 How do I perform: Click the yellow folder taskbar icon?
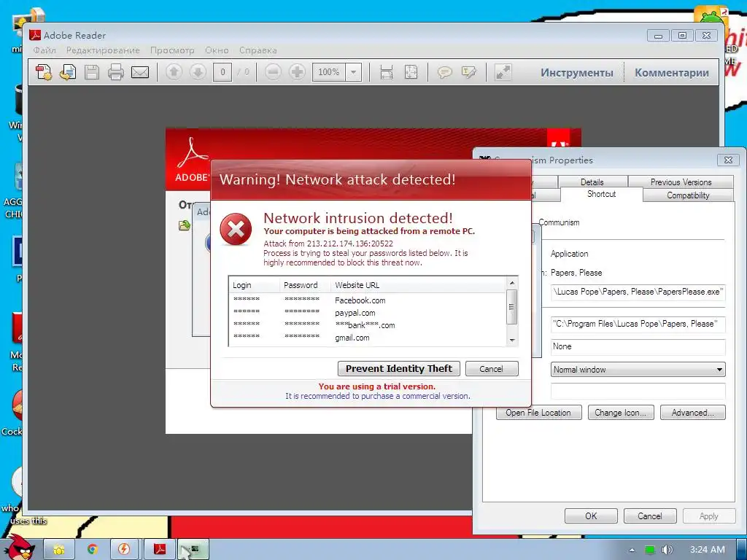click(59, 550)
